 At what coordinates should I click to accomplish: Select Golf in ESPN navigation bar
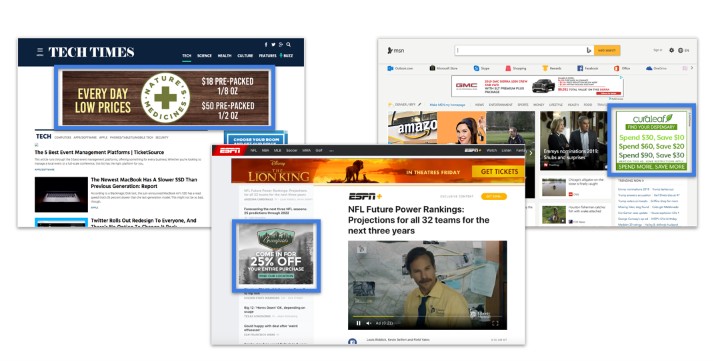[x=319, y=150]
